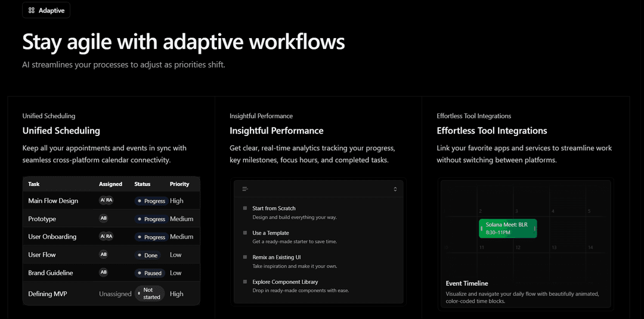Click the Paused status for Brand Guideline
The height and width of the screenshot is (319, 644).
150,273
